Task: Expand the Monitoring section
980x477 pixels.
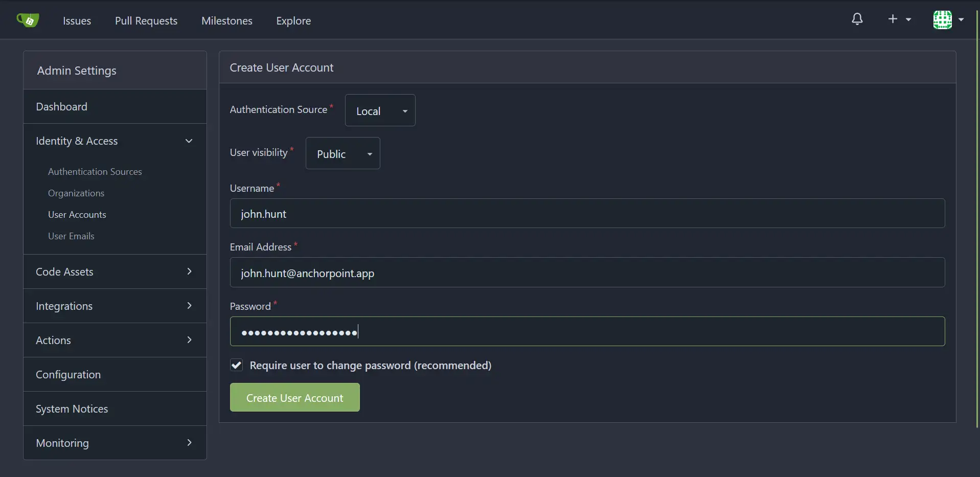Action: tap(115, 443)
